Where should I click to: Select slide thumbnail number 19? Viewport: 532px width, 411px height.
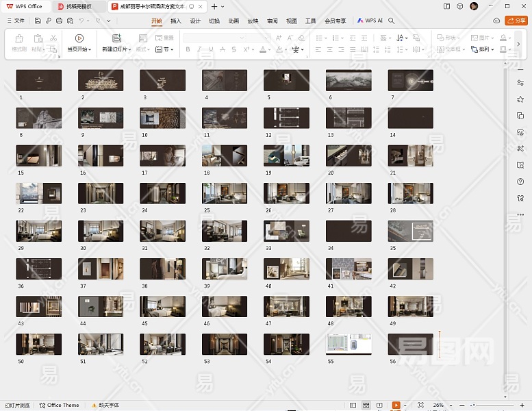pos(286,155)
